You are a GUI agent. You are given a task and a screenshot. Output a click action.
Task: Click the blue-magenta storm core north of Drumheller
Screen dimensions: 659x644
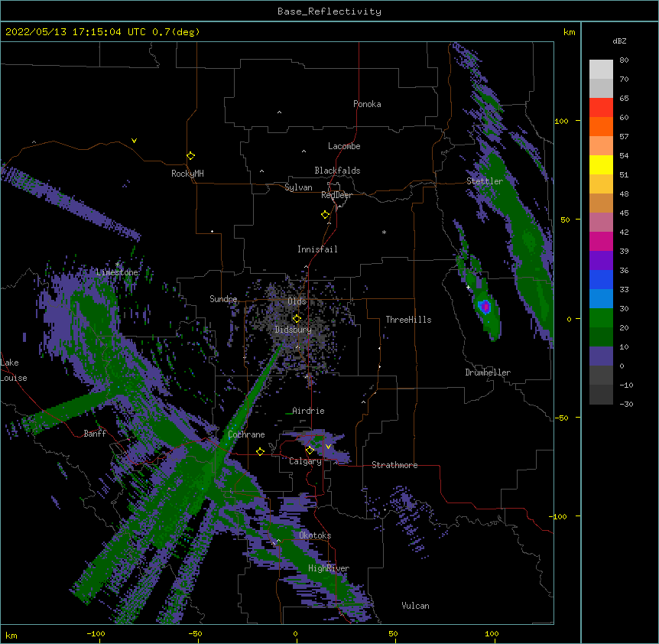click(485, 306)
